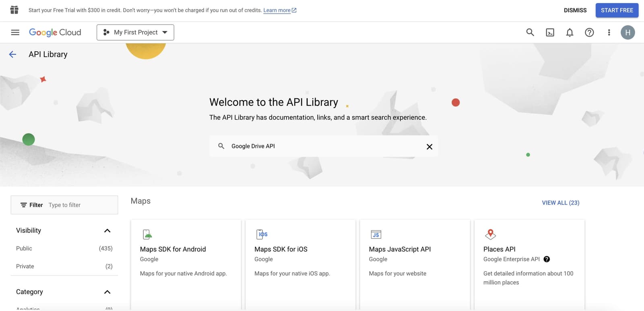The image size is (644, 311).
Task: Click the Filter lines icon
Action: 24,205
